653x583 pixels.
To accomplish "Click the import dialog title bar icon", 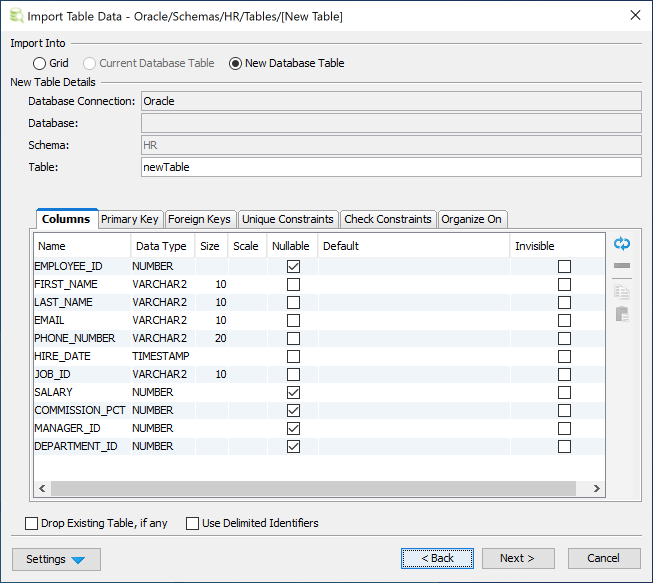I will tap(14, 15).
